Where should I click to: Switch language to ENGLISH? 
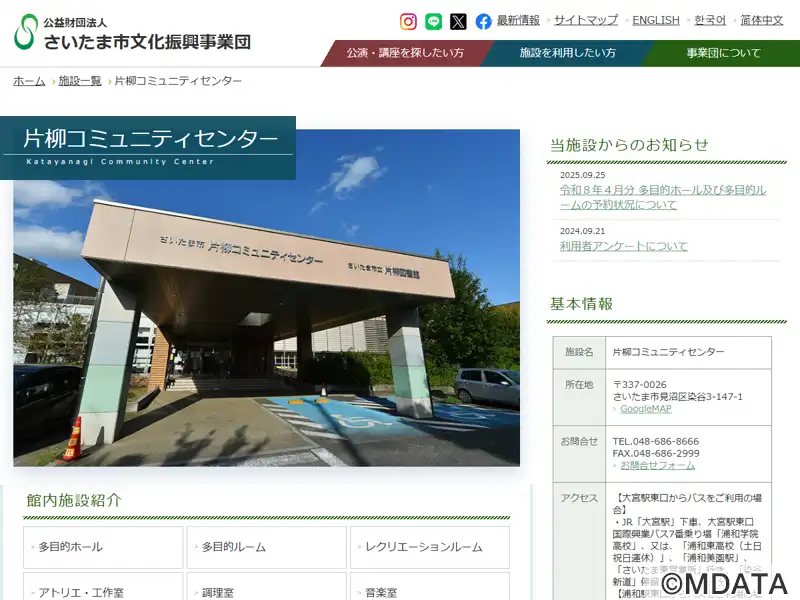pyautogui.click(x=656, y=20)
